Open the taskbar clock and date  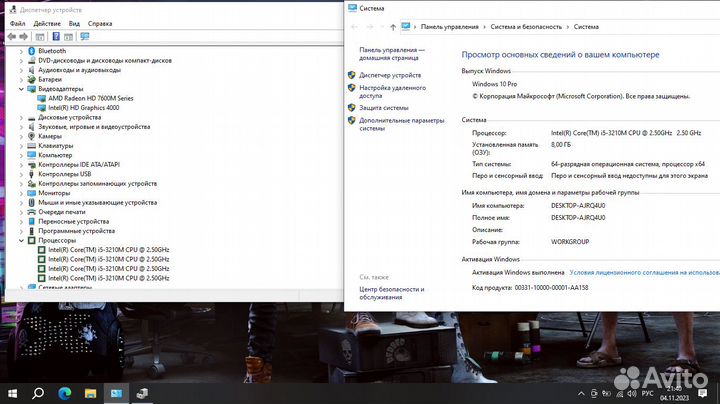click(674, 393)
